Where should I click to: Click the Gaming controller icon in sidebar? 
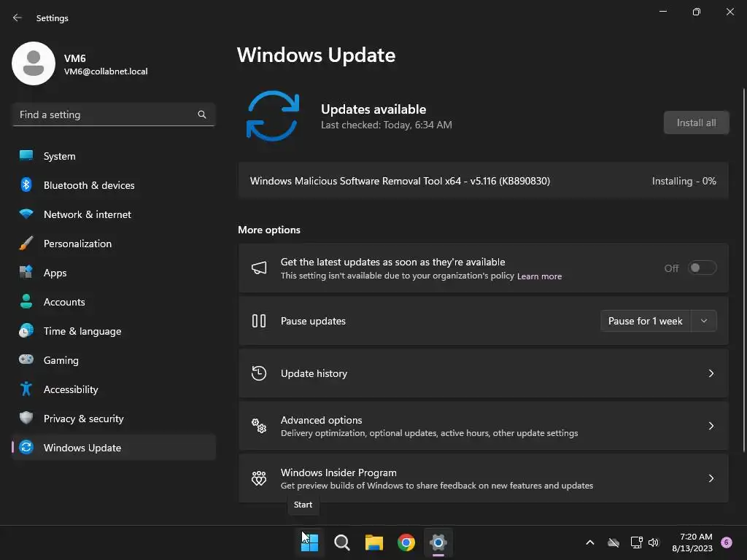(26, 359)
